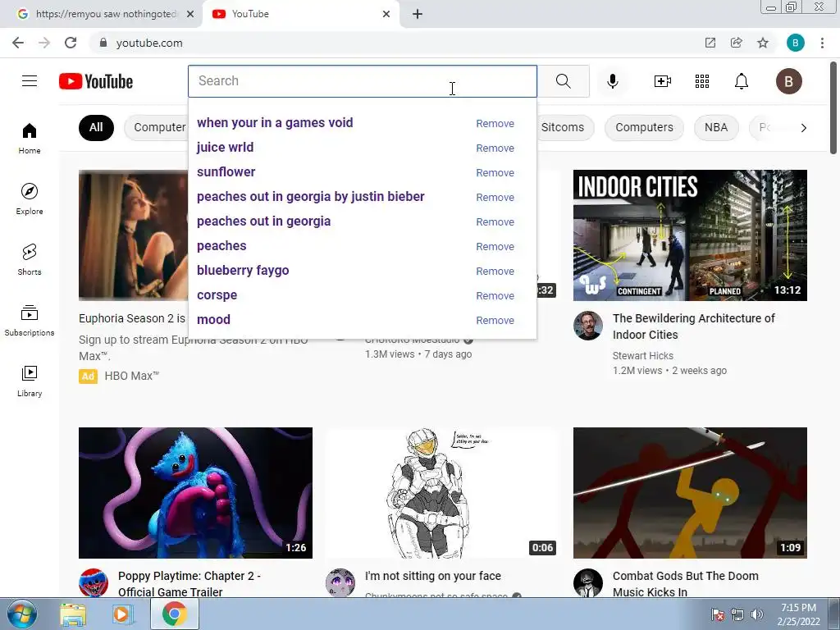Screen dimensions: 840x630
Task: Remove 'peaches' from search history
Action: pyautogui.click(x=495, y=246)
